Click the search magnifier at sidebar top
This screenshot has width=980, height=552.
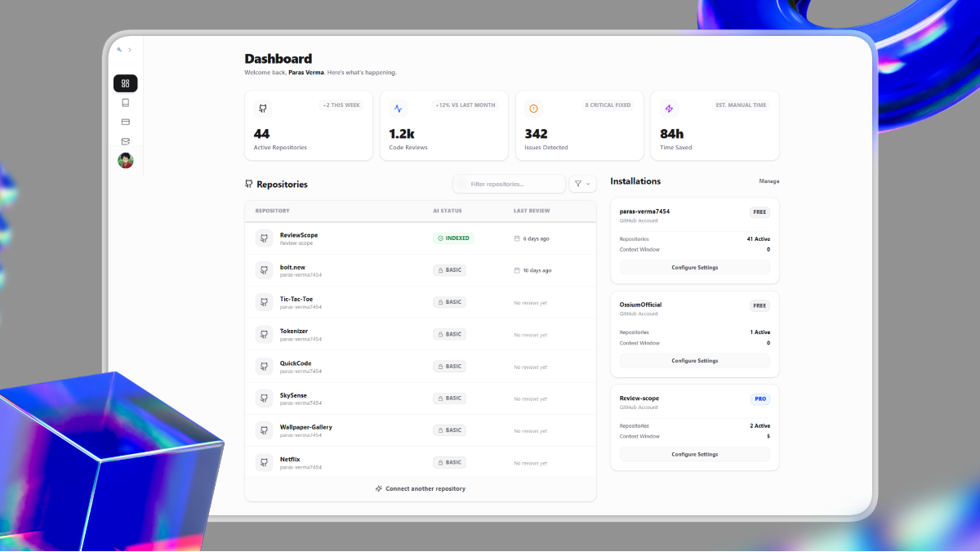(121, 49)
